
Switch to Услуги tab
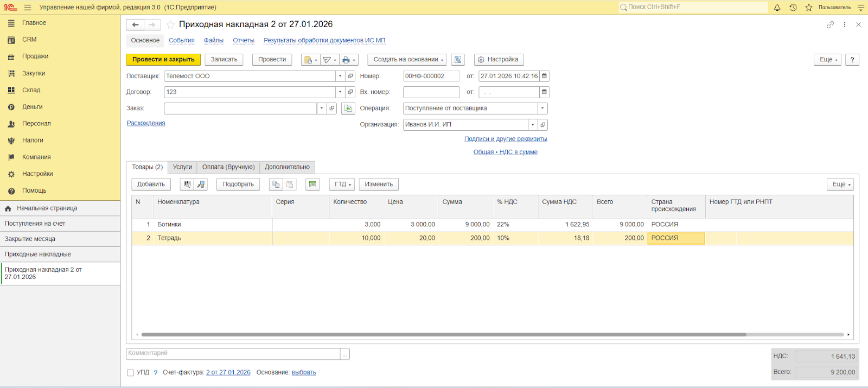click(x=182, y=167)
